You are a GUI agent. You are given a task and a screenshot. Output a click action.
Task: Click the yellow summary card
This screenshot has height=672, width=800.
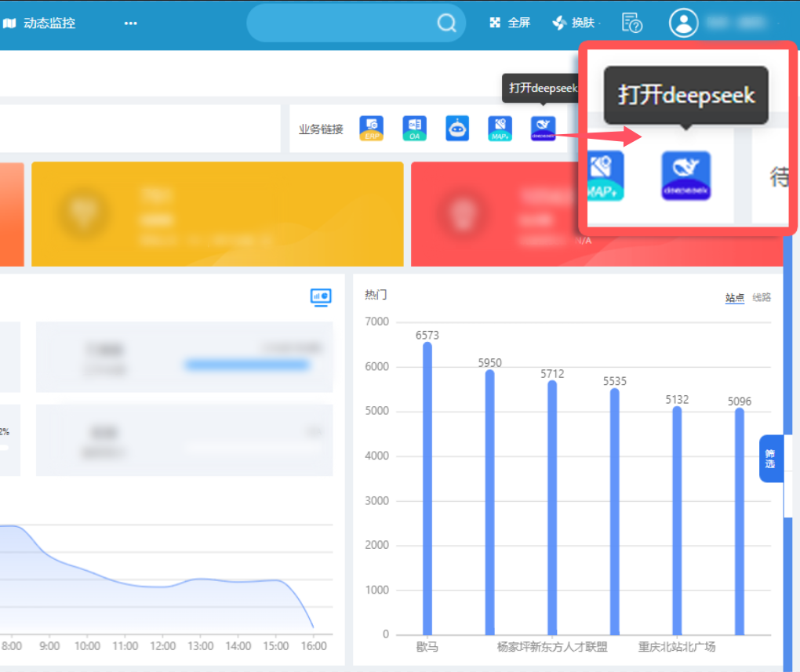pyautogui.click(x=217, y=214)
